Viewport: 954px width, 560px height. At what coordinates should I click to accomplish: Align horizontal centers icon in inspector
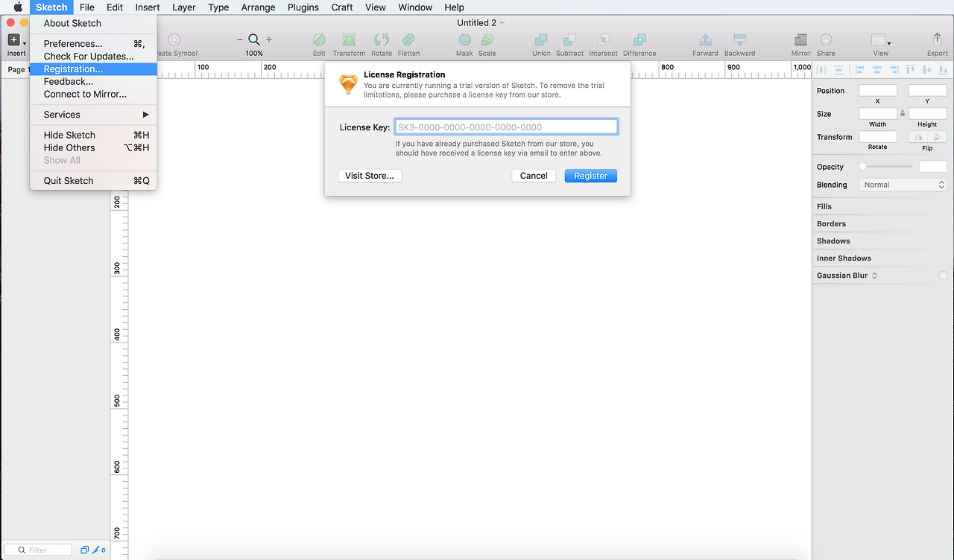876,70
